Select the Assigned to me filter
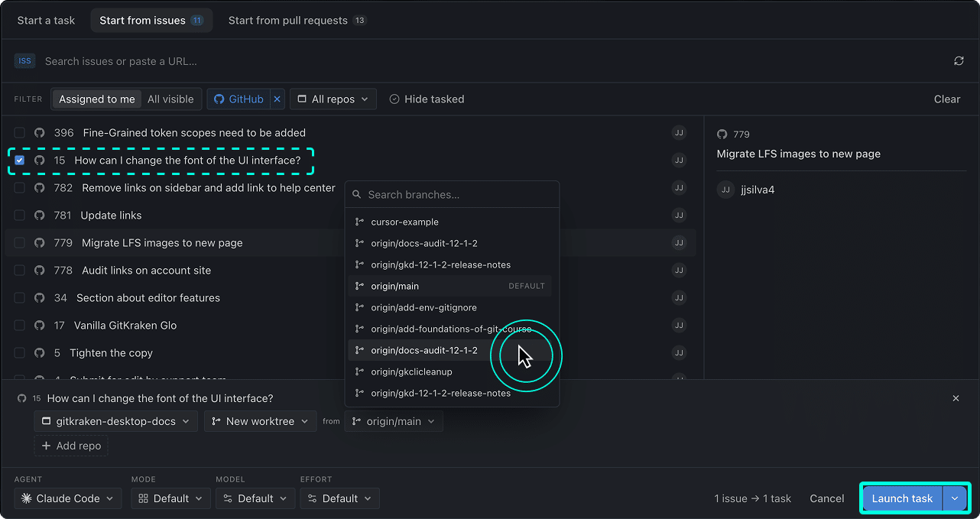This screenshot has height=519, width=980. (97, 99)
